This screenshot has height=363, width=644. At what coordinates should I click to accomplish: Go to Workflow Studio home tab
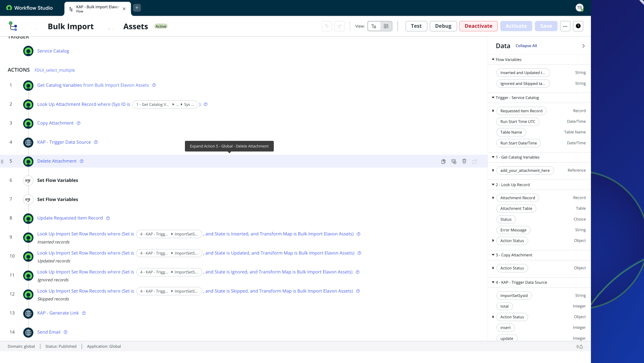tap(30, 8)
